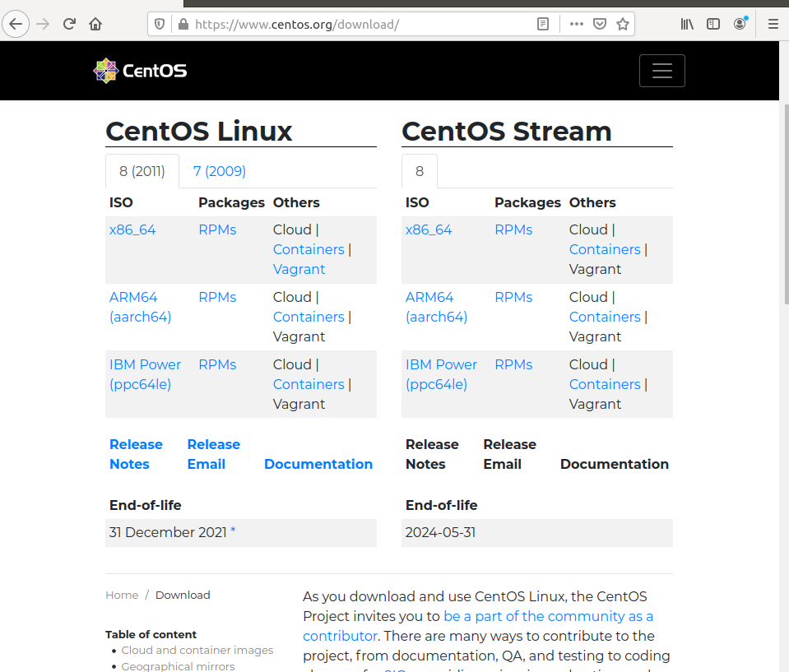Click the browser forward arrow
Screen dimensions: 789x672
click(x=44, y=24)
